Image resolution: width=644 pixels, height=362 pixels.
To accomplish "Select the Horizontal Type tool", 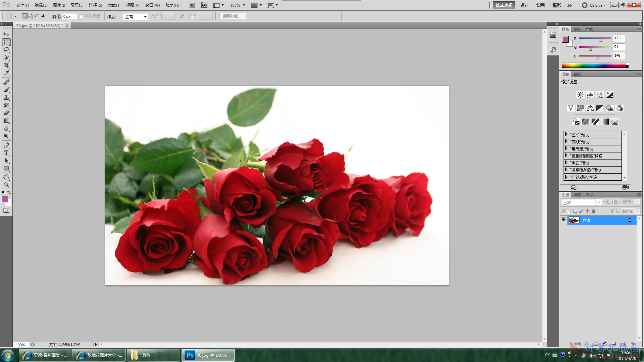I will [x=6, y=153].
